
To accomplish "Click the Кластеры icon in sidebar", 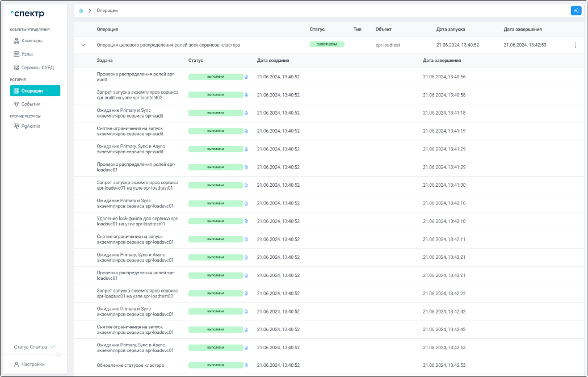I will (x=16, y=41).
